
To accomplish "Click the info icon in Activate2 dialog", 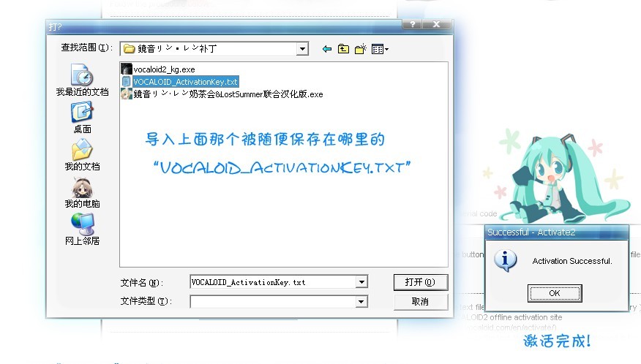I will tap(506, 261).
